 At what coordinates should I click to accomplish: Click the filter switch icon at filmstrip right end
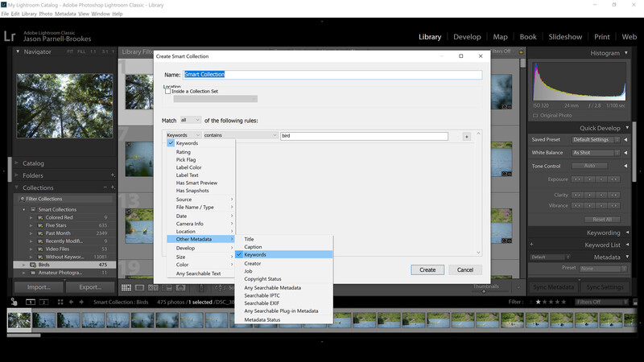(635, 302)
